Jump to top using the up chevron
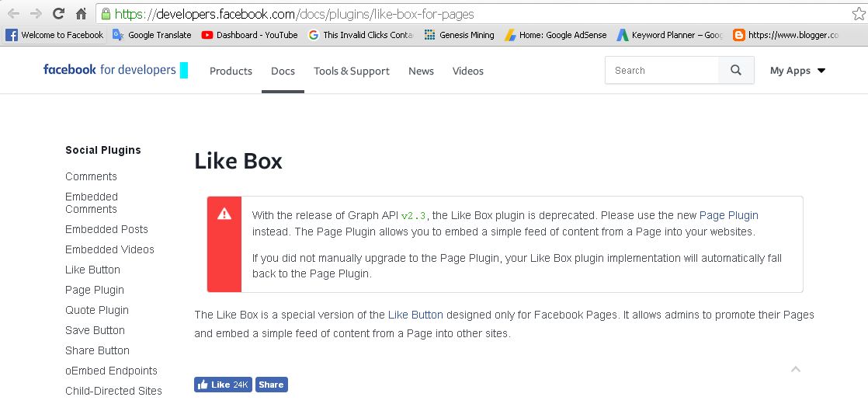The height and width of the screenshot is (404, 868). (796, 369)
